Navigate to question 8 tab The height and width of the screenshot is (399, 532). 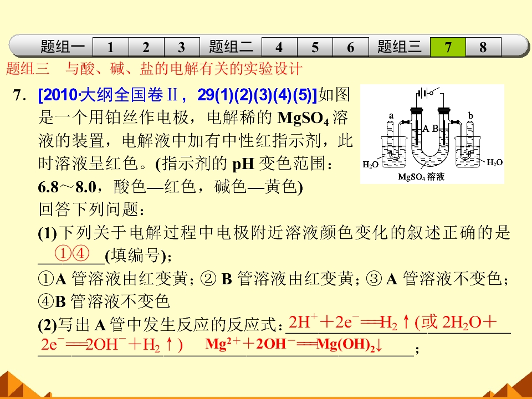click(483, 47)
